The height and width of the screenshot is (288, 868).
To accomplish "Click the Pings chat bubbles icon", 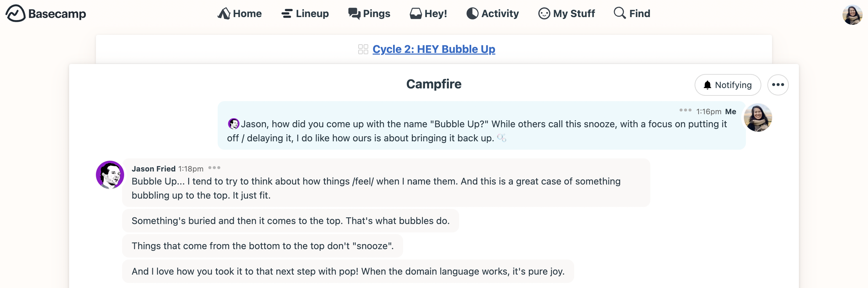I will pyautogui.click(x=354, y=13).
